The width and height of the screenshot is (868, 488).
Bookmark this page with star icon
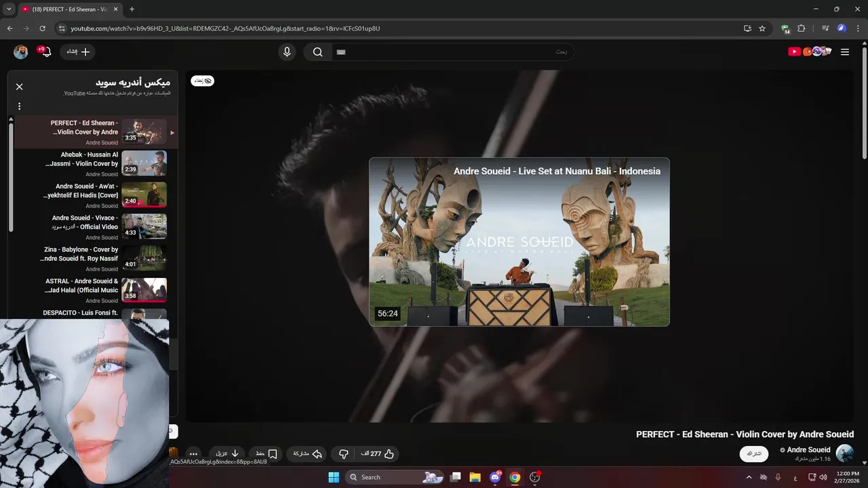762,28
